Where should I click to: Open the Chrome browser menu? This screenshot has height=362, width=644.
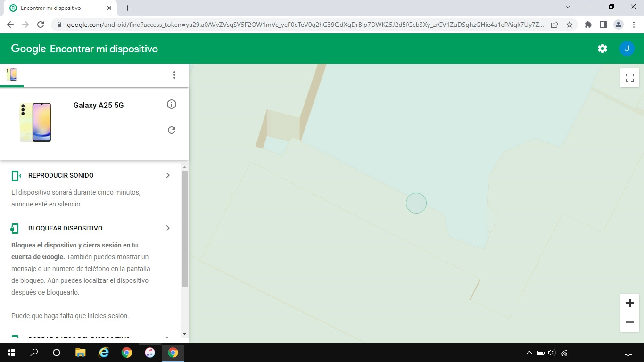click(x=633, y=24)
